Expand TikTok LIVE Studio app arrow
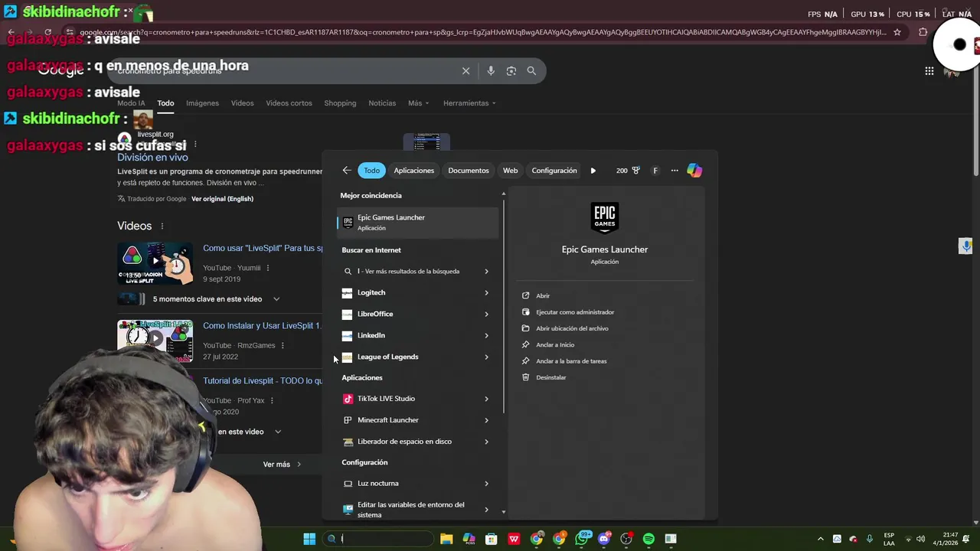 coord(486,399)
